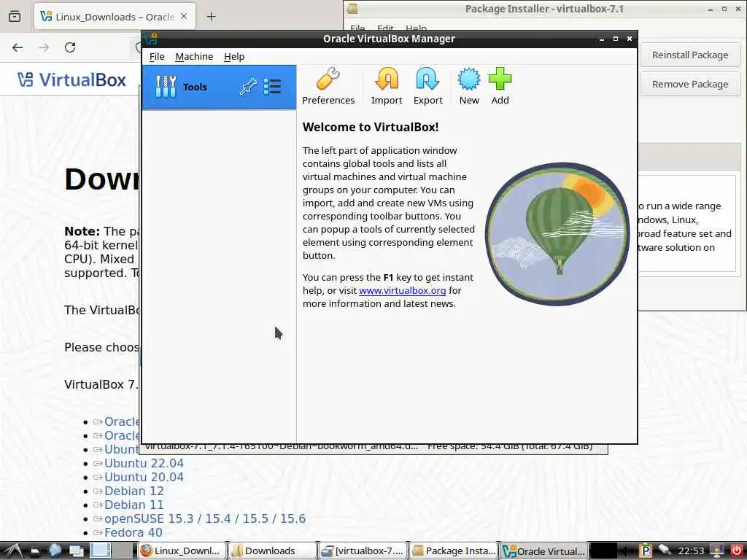Viewport: 747px width, 560px height.
Task: Click the Package Installer title bar icon
Action: point(352,9)
